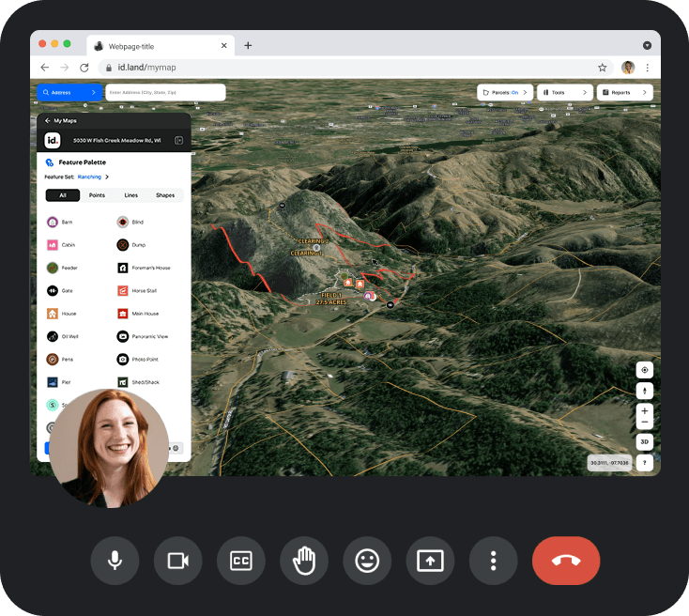
Task: Click the presenter video thumbnail
Action: tap(109, 449)
